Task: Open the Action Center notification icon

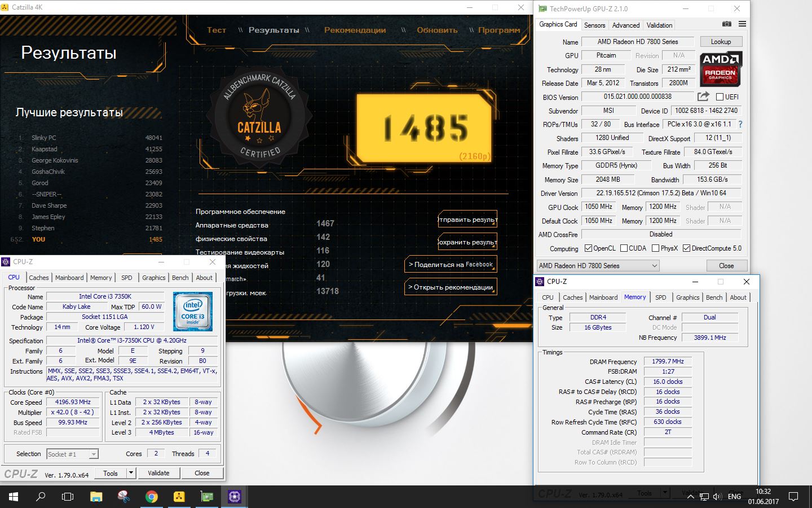Action: (793, 497)
